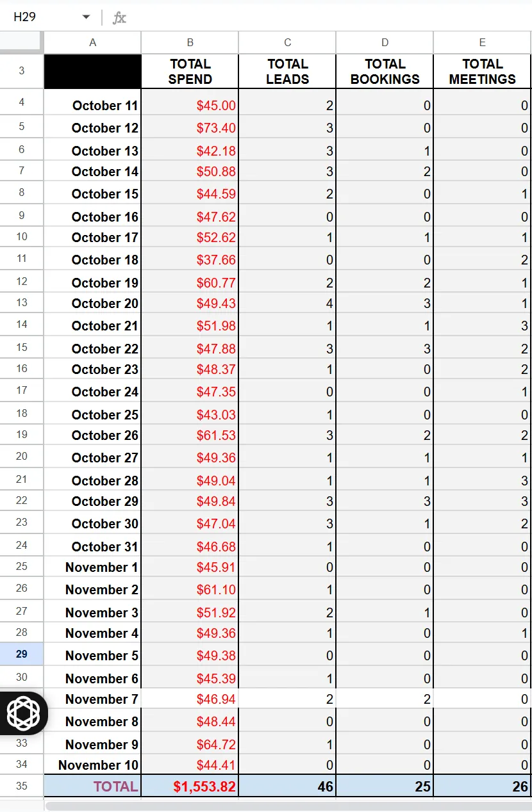Select the purple TOTAL label cell
This screenshot has width=532, height=812.
click(x=93, y=786)
